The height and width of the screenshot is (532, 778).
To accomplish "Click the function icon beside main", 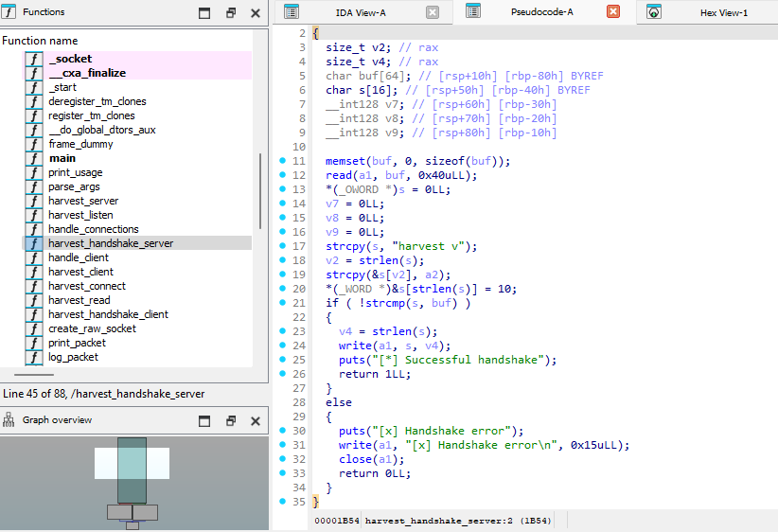I will [34, 158].
